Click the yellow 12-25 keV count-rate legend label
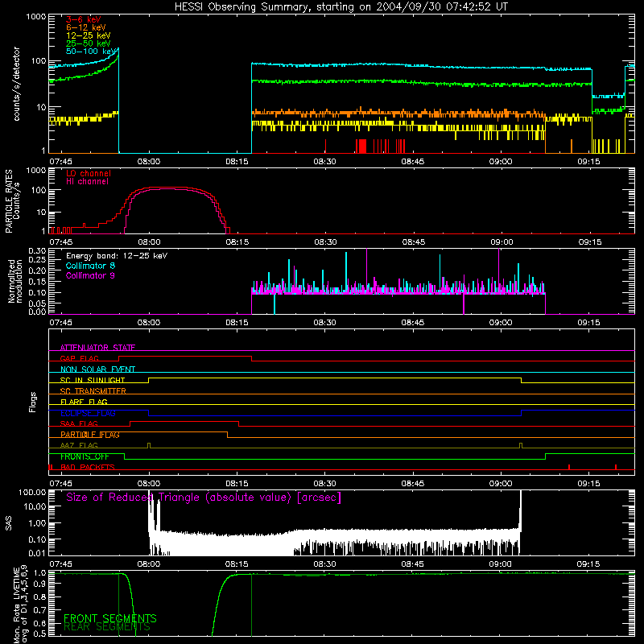The height and width of the screenshot is (644, 644). tap(89, 35)
